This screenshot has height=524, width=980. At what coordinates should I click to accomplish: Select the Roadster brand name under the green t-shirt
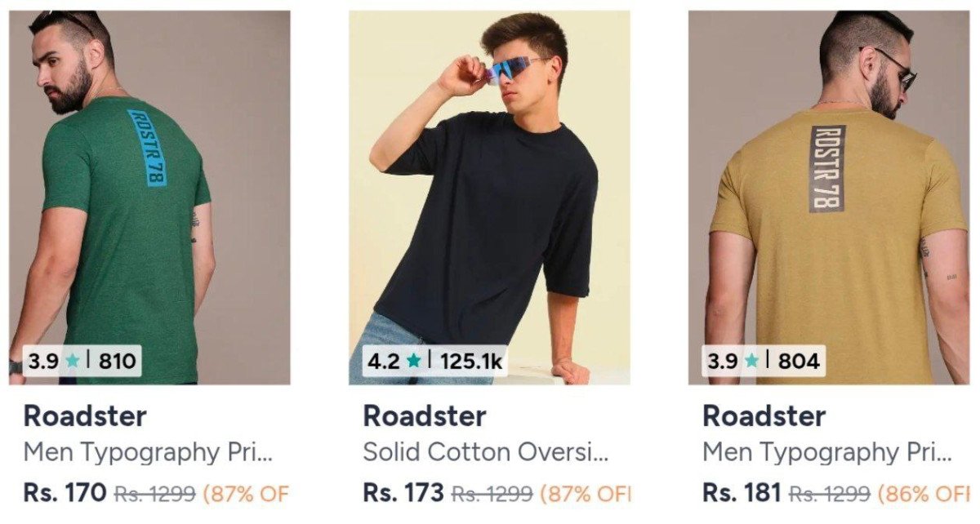(85, 416)
